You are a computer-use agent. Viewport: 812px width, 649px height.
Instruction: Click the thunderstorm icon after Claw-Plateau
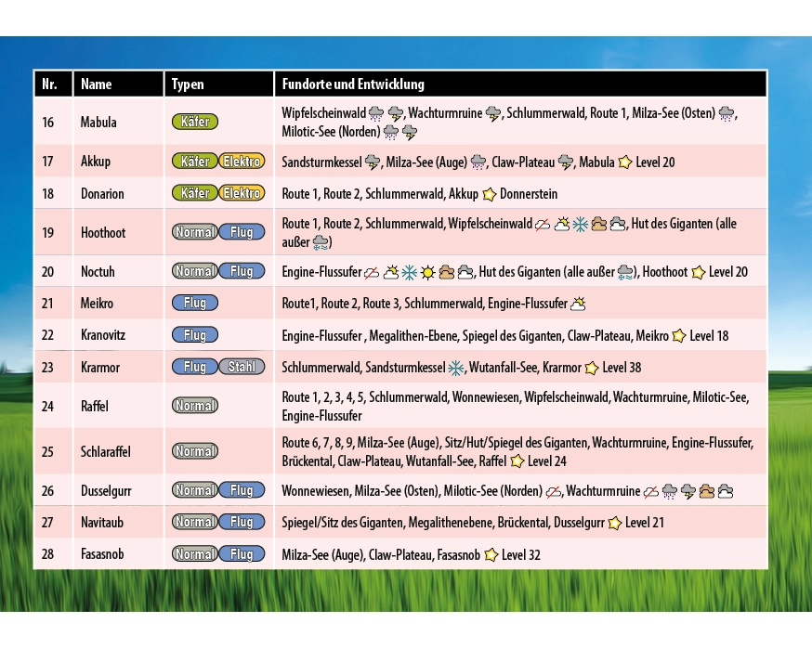pos(565,162)
